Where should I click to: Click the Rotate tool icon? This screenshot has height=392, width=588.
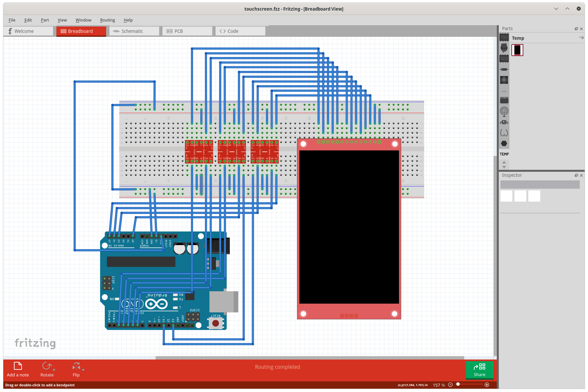pyautogui.click(x=47, y=366)
